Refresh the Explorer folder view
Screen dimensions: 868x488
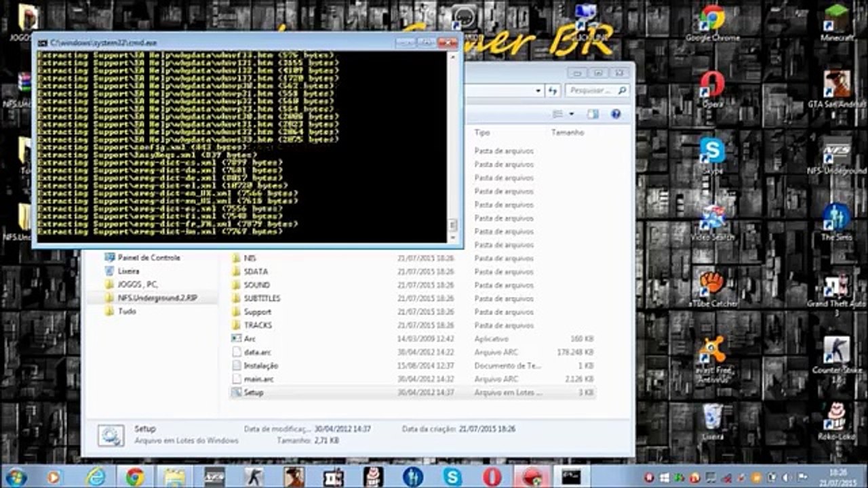[553, 90]
